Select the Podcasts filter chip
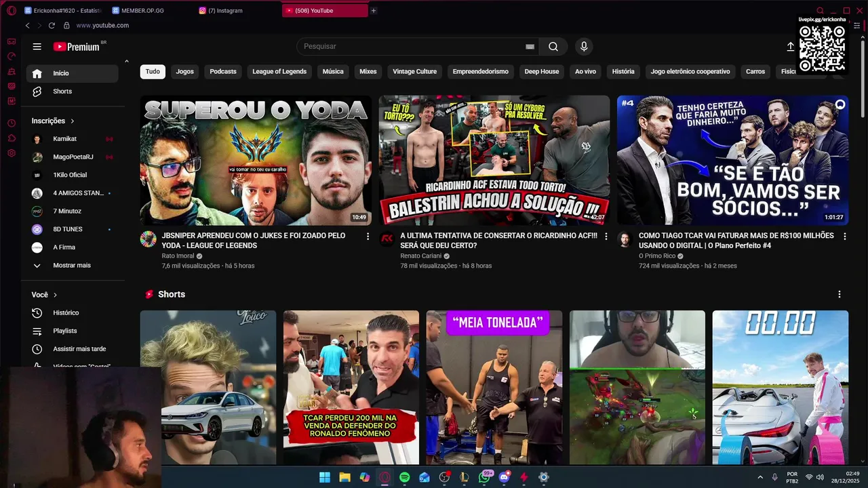868x488 pixels. [x=223, y=72]
